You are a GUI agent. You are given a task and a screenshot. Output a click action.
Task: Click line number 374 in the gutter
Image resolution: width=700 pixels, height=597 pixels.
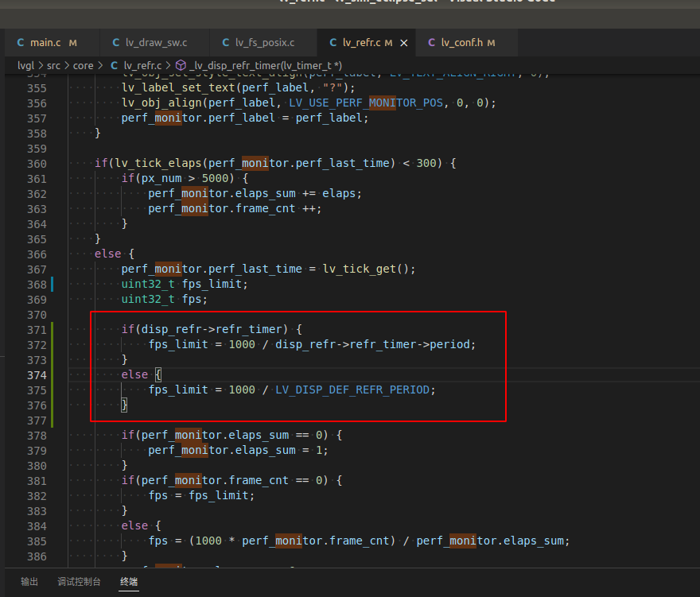pos(37,374)
